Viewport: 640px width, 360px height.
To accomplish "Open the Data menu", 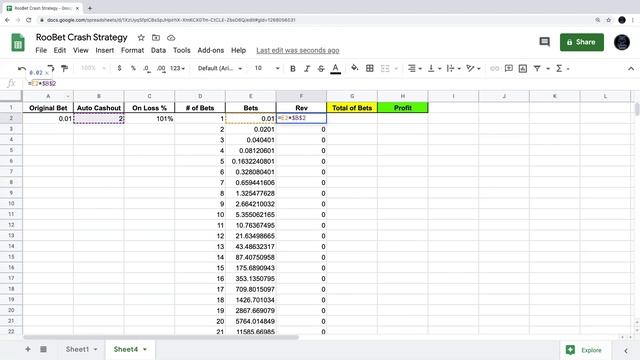I will pyautogui.click(x=158, y=50).
